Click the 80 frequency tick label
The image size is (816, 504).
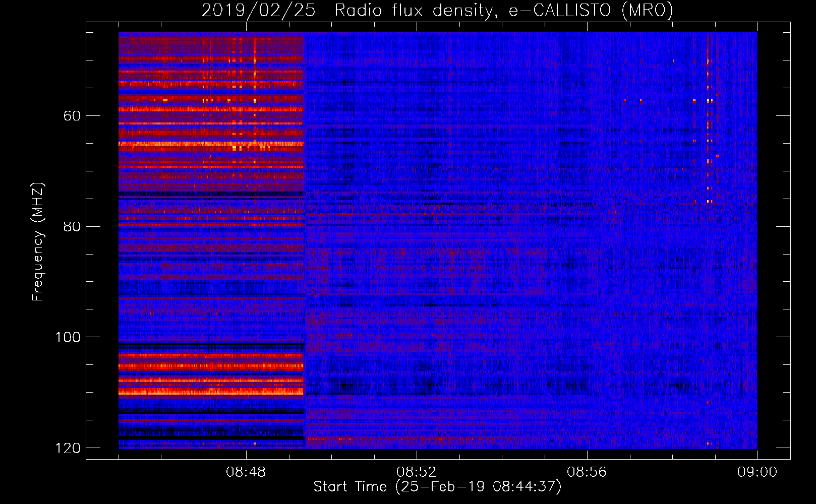point(73,226)
